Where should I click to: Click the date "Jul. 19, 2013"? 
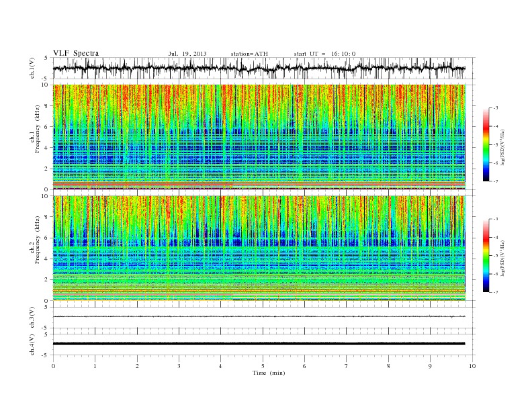[x=187, y=54]
